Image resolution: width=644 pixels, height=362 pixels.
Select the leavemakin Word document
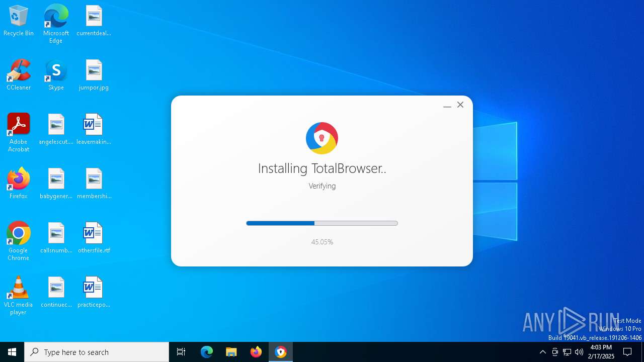pyautogui.click(x=94, y=130)
